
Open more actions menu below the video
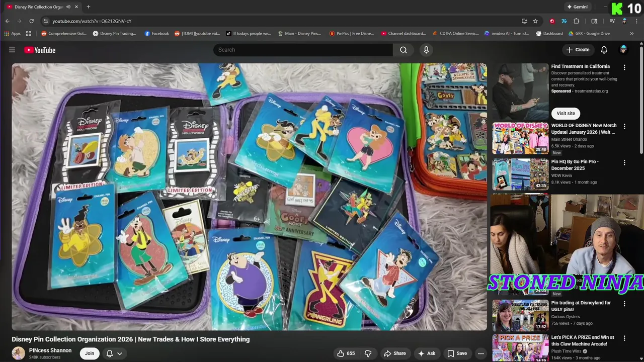(481, 353)
